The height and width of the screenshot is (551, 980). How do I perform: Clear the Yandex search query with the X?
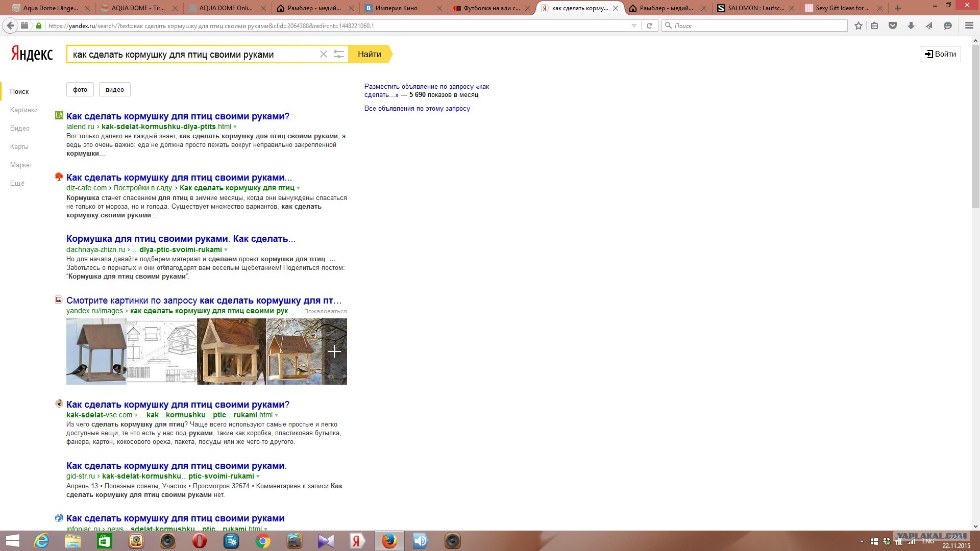323,54
